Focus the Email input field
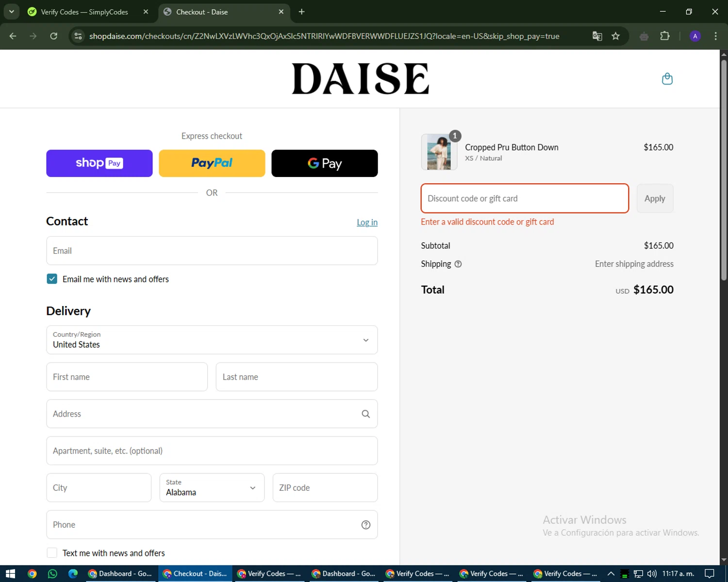728x582 pixels. coord(212,251)
